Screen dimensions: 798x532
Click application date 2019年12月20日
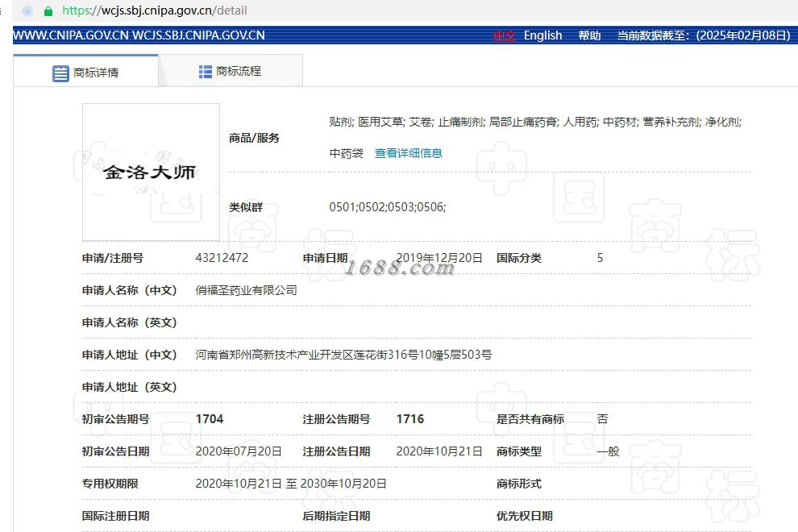[x=439, y=258]
